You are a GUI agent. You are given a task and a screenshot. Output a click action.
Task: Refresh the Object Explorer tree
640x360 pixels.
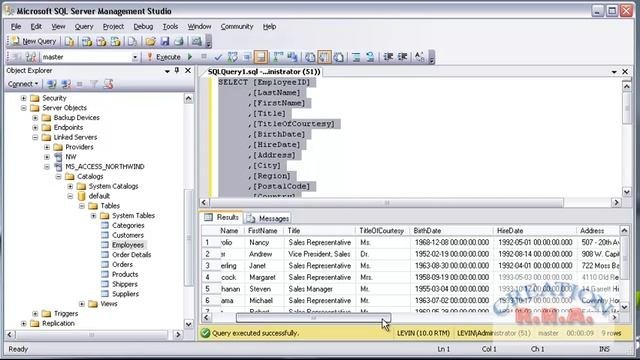[108, 84]
